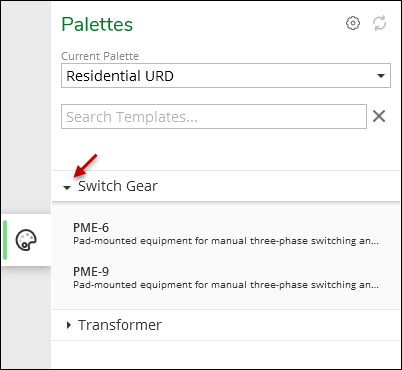Select the PME-9 template title
The image size is (402, 370).
click(91, 272)
